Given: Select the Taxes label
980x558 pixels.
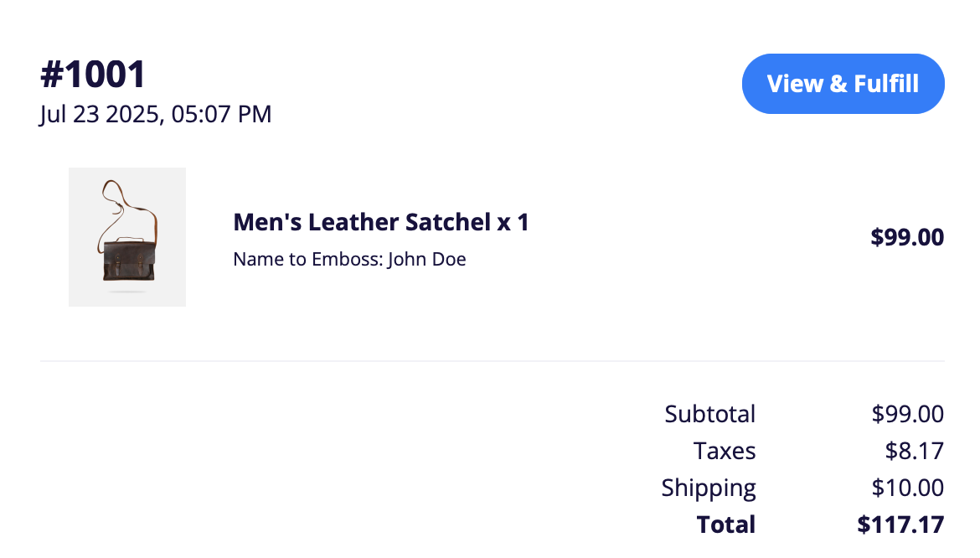Looking at the screenshot, I should coord(725,451).
